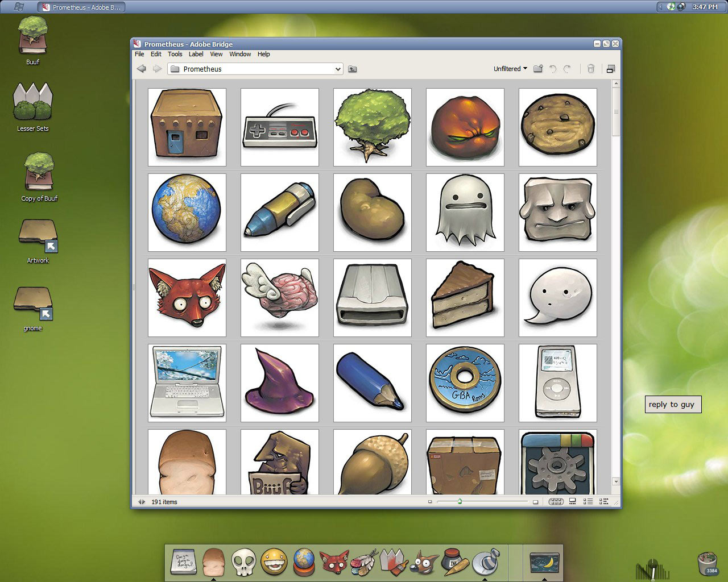Select the purple wizard hat thumbnail
This screenshot has height=582, width=728.
[280, 383]
